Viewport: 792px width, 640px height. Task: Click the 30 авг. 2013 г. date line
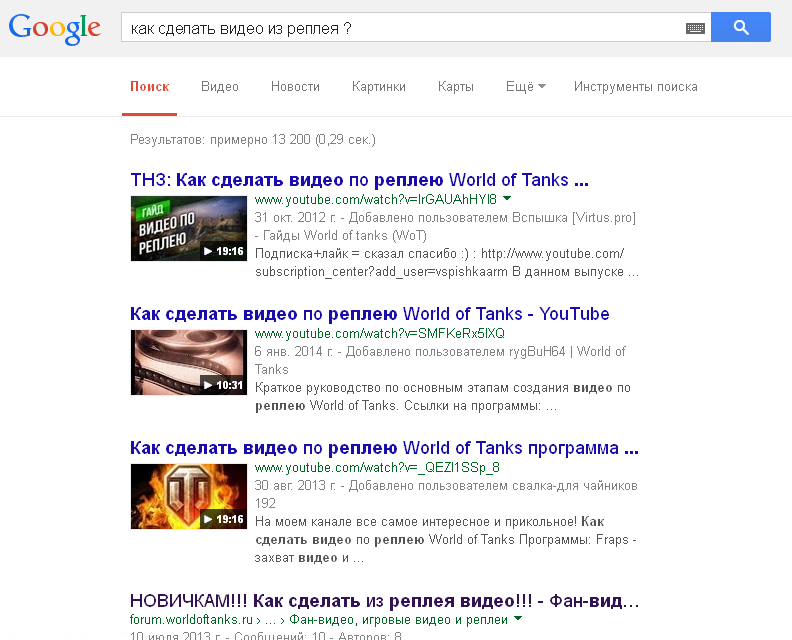(x=446, y=494)
